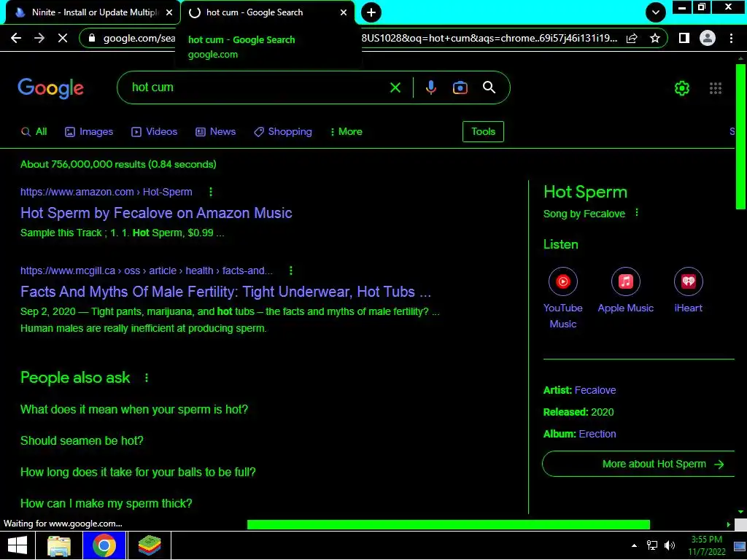
Task: Open People also ask options menu
Action: pos(146,378)
